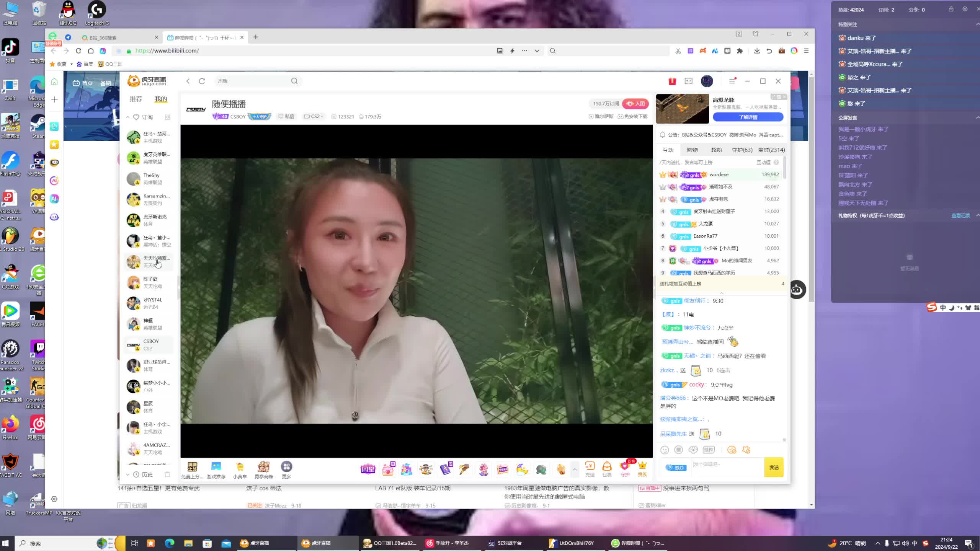Viewport: 980px width, 551px height.
Task: Open 游戏推荐 game recommendations icon
Action: click(x=216, y=470)
